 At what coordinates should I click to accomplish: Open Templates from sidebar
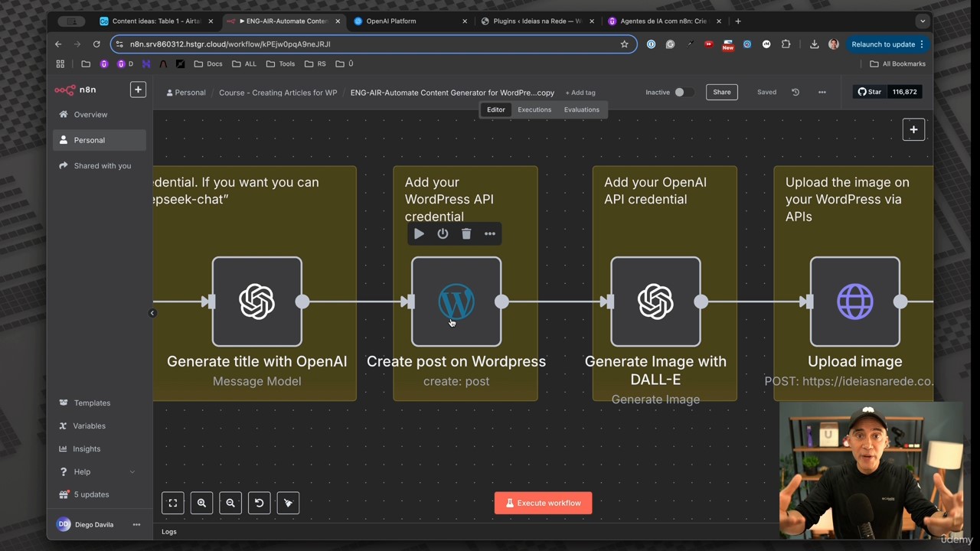(x=92, y=403)
